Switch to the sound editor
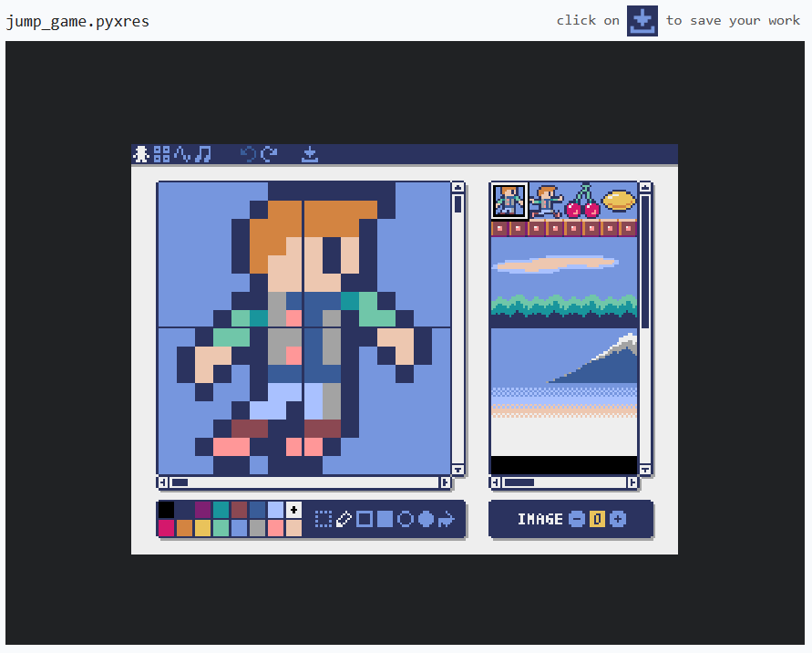 click(x=182, y=154)
